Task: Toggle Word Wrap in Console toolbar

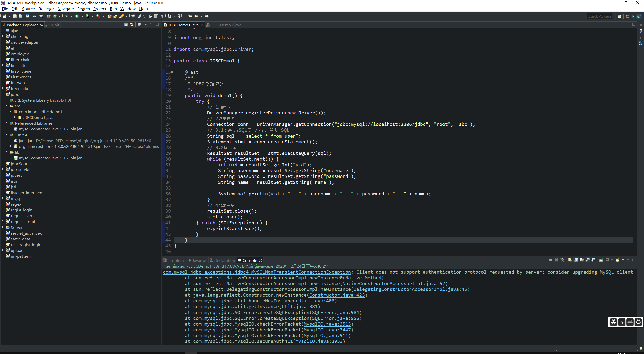Action: pos(582,260)
